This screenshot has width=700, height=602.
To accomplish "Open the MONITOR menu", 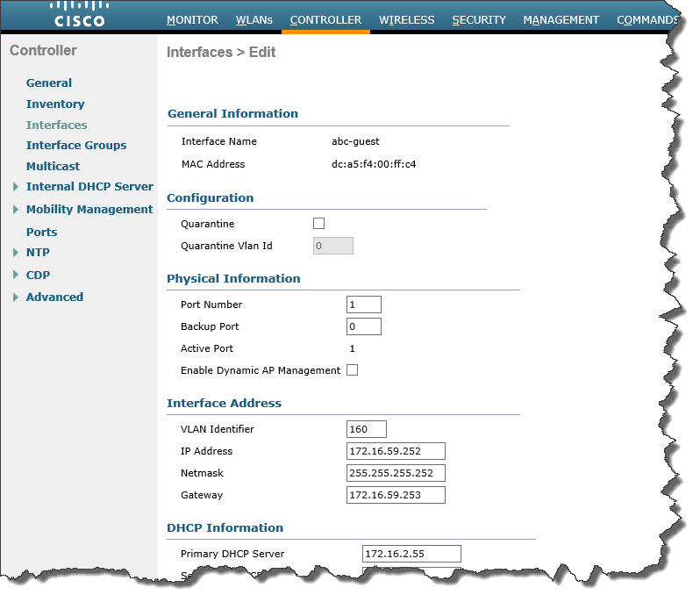I will pos(192,20).
